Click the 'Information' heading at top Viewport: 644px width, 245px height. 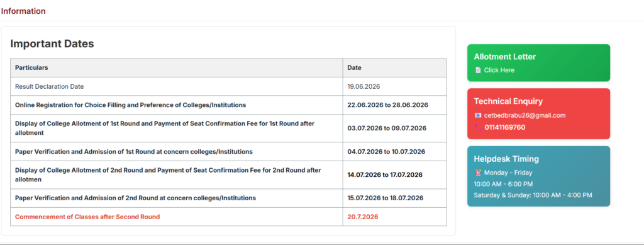click(23, 11)
